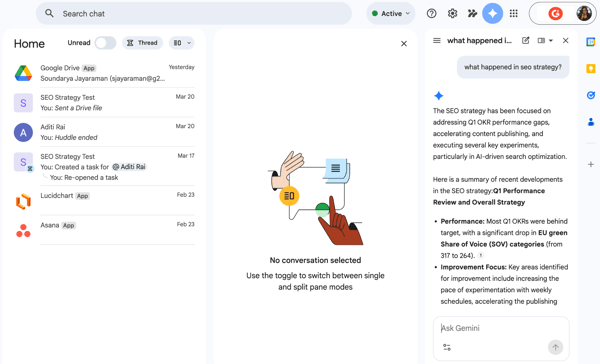Toggle the Gemini star button
This screenshot has height=364, width=600.
tap(492, 13)
